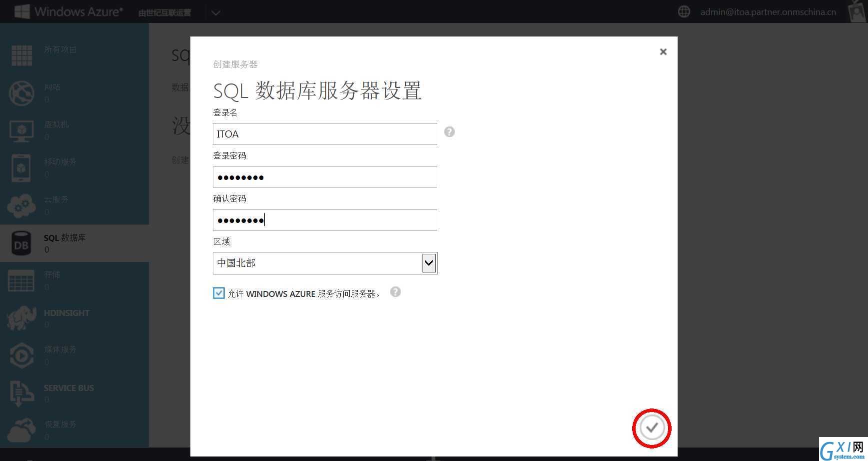868x461 pixels.
Task: Close the SQL database server settings dialog
Action: (663, 51)
